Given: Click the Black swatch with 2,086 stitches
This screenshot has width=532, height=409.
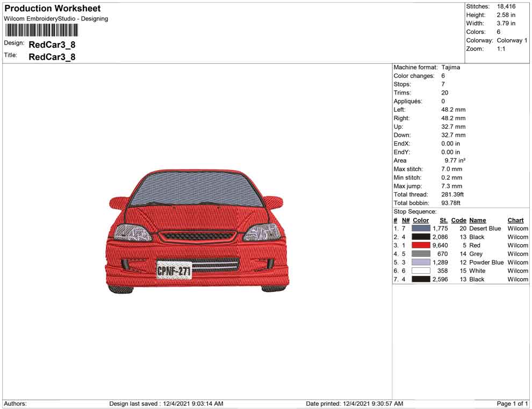Looking at the screenshot, I should tap(421, 237).
